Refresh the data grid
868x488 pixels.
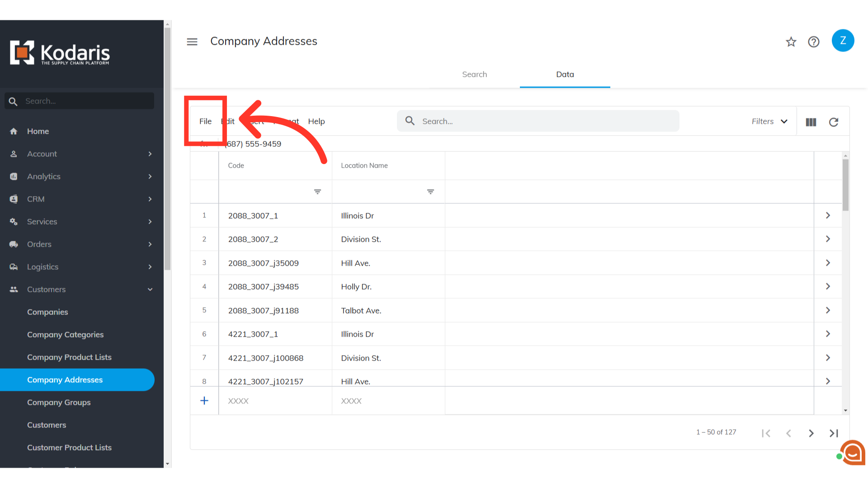(x=834, y=122)
